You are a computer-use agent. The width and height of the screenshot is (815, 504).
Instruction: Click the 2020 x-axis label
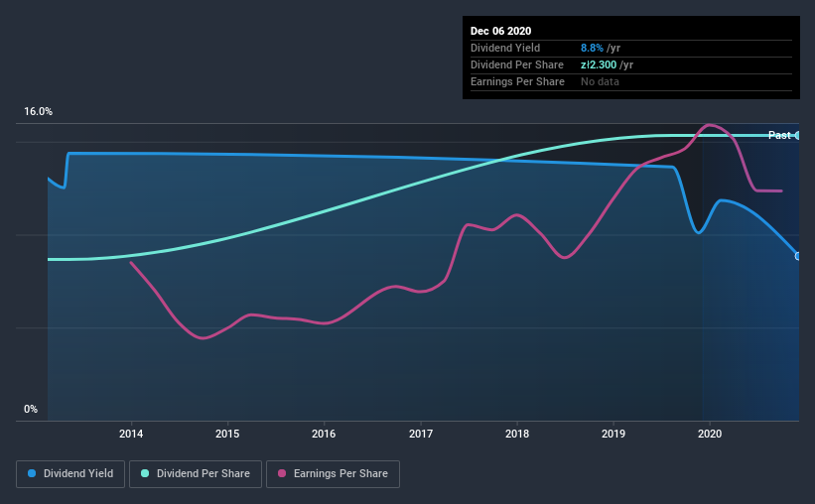pyautogui.click(x=710, y=434)
